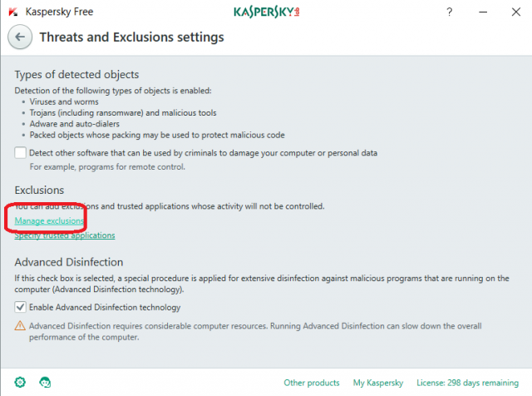Open the Manage exclusions link
532x396 pixels.
(x=50, y=220)
